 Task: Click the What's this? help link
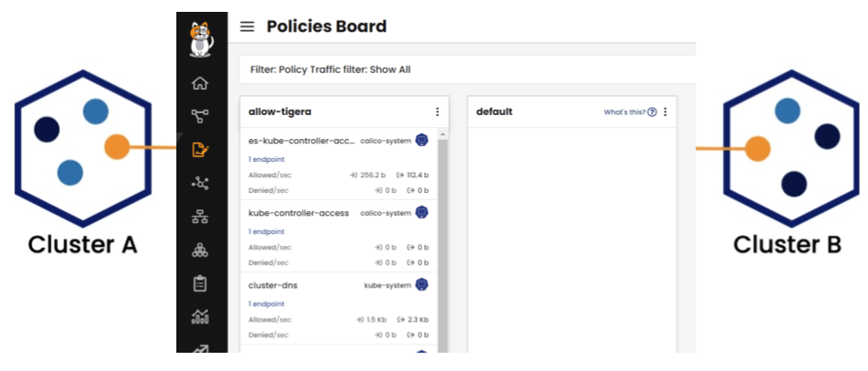pyautogui.click(x=630, y=112)
